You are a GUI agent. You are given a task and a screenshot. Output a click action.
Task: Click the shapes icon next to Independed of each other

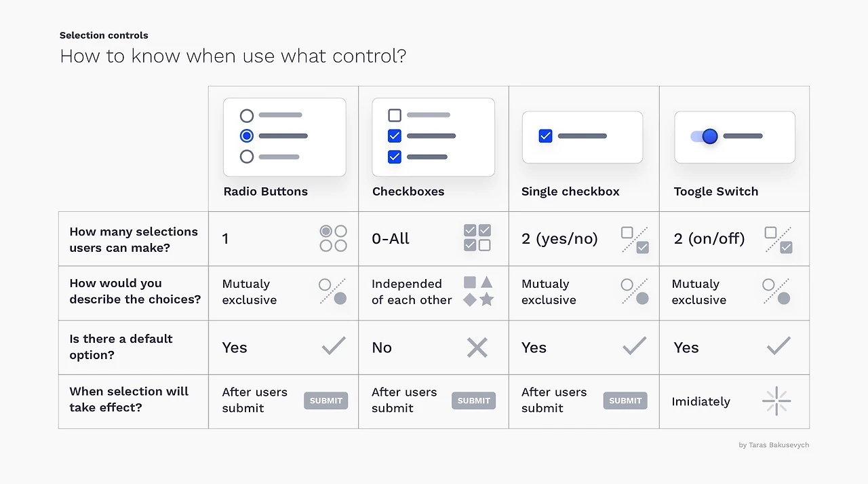point(478,291)
